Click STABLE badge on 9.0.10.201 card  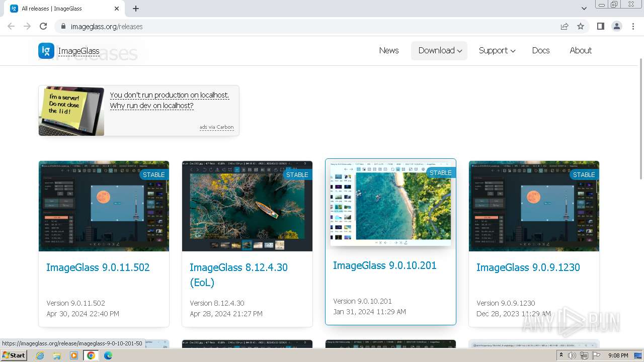[441, 173]
